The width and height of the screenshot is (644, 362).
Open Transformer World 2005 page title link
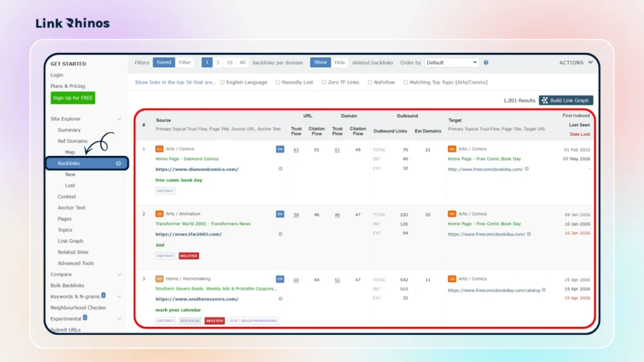click(x=203, y=224)
